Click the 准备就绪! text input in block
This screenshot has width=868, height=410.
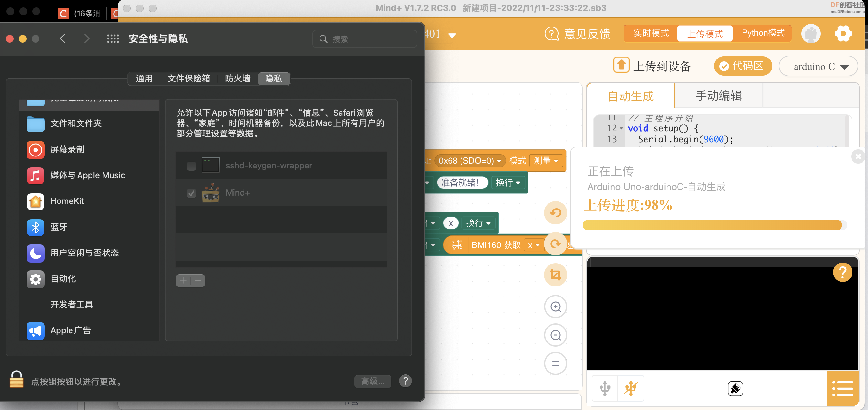click(x=462, y=183)
